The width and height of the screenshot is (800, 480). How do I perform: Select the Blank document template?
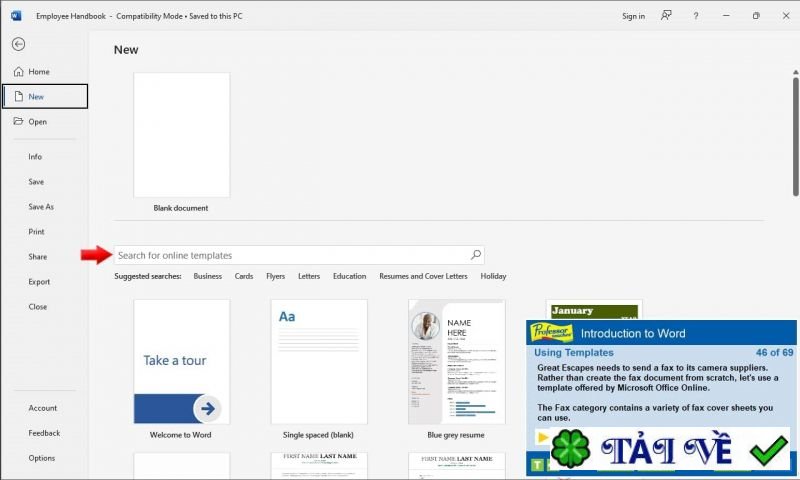click(182, 135)
